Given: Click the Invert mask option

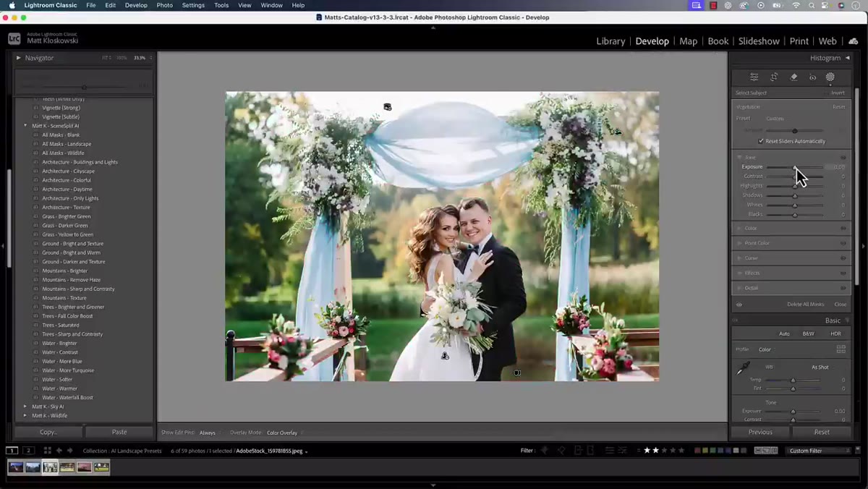Looking at the screenshot, I should click(x=838, y=93).
